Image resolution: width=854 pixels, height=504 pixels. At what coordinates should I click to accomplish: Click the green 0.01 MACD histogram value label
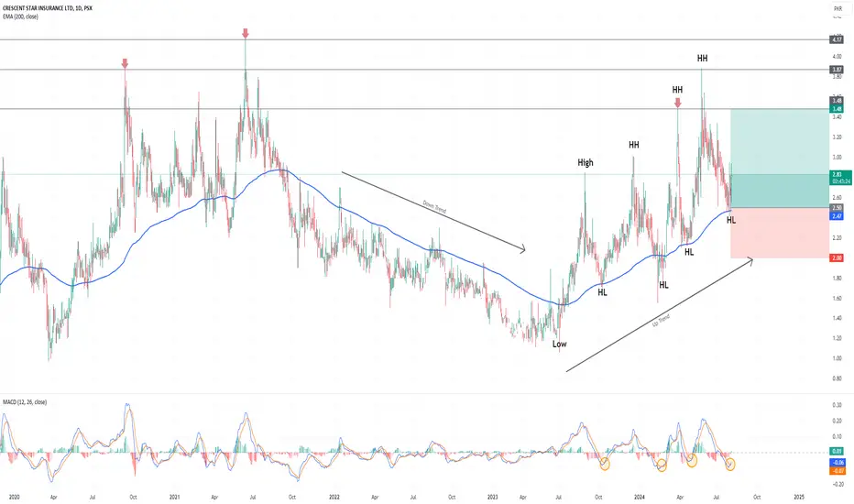(837, 451)
